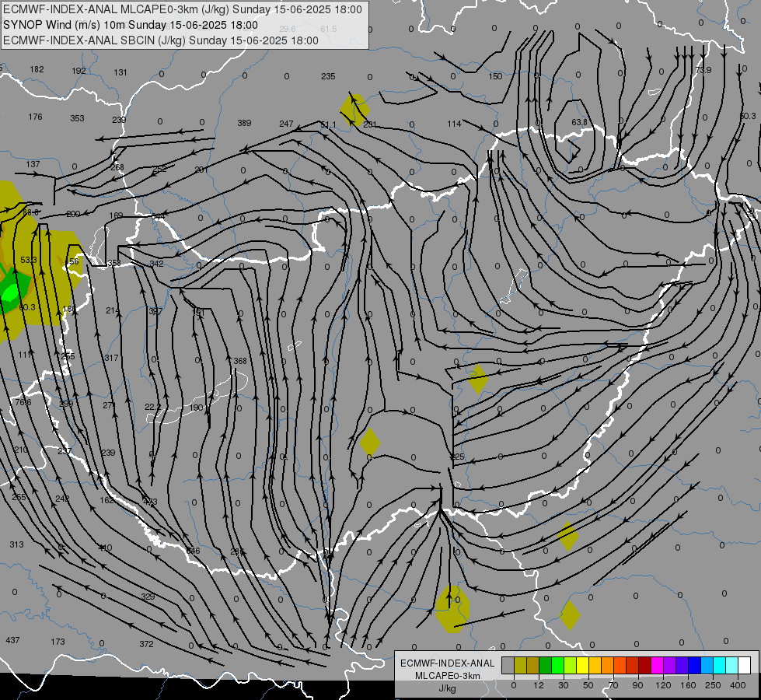Click the map value 125
Screen dimensions: 761x700
tap(457, 457)
